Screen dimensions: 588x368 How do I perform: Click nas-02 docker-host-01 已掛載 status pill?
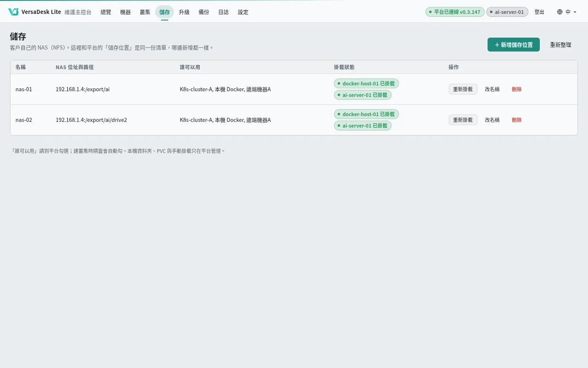coord(367,114)
